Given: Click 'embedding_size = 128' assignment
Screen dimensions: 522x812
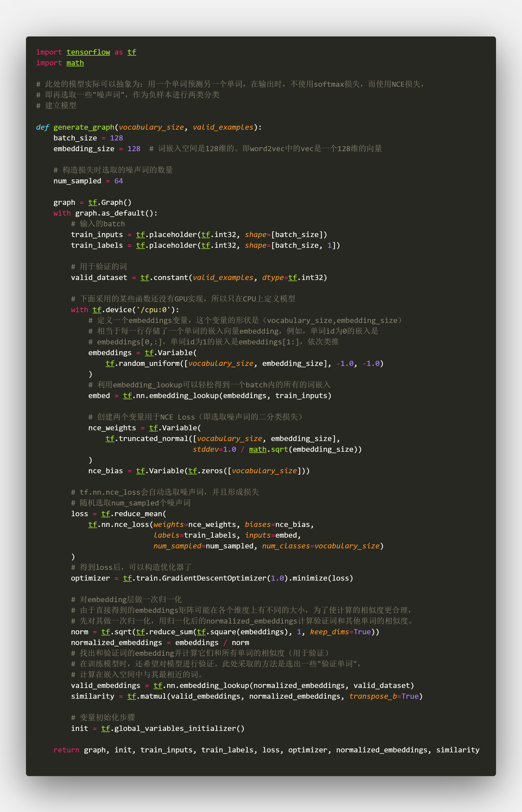Looking at the screenshot, I should tap(97, 149).
